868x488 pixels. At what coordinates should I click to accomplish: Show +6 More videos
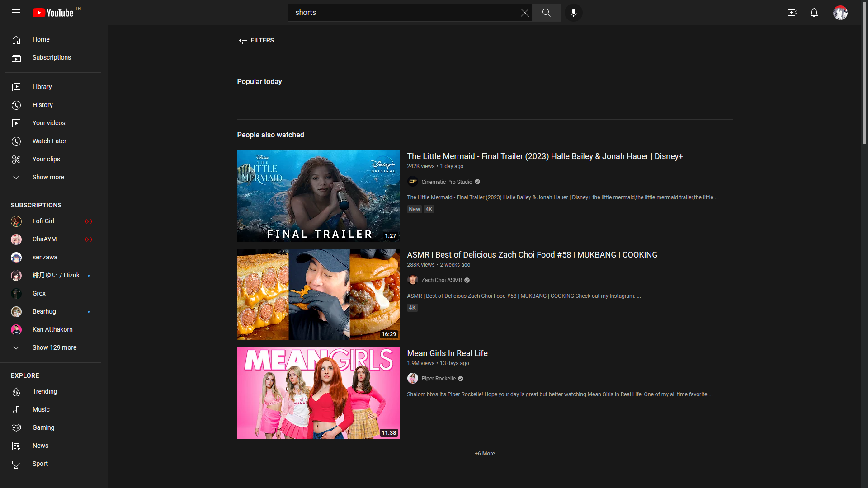pos(485,454)
